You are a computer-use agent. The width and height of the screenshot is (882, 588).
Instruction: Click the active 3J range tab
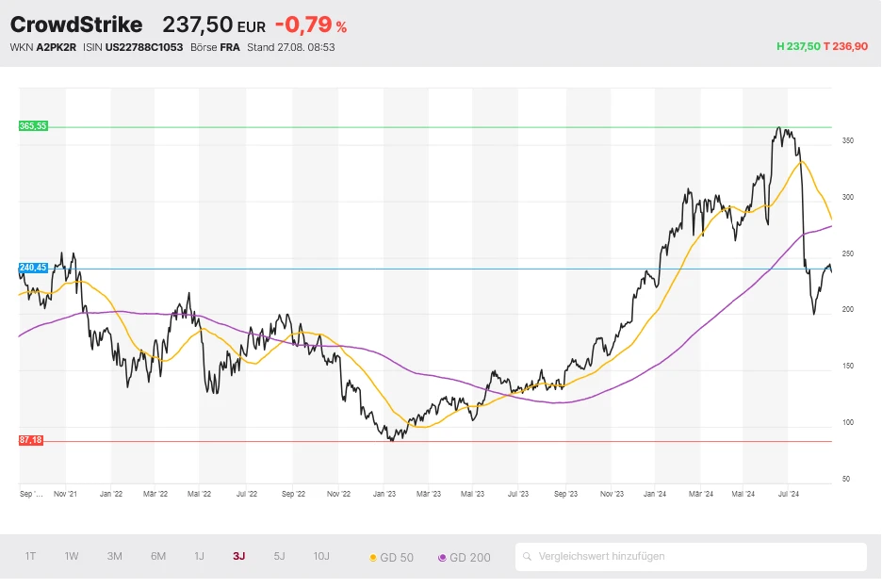(239, 556)
